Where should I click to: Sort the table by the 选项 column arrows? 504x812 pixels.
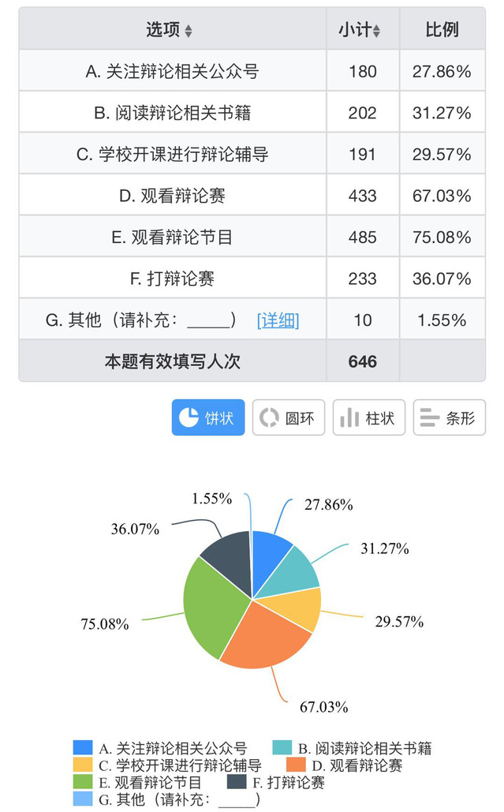point(188,32)
